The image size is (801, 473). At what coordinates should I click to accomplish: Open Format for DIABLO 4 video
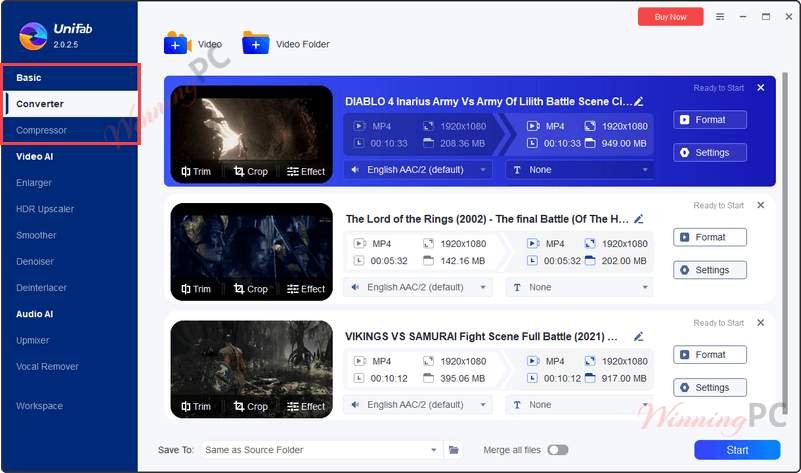click(710, 120)
